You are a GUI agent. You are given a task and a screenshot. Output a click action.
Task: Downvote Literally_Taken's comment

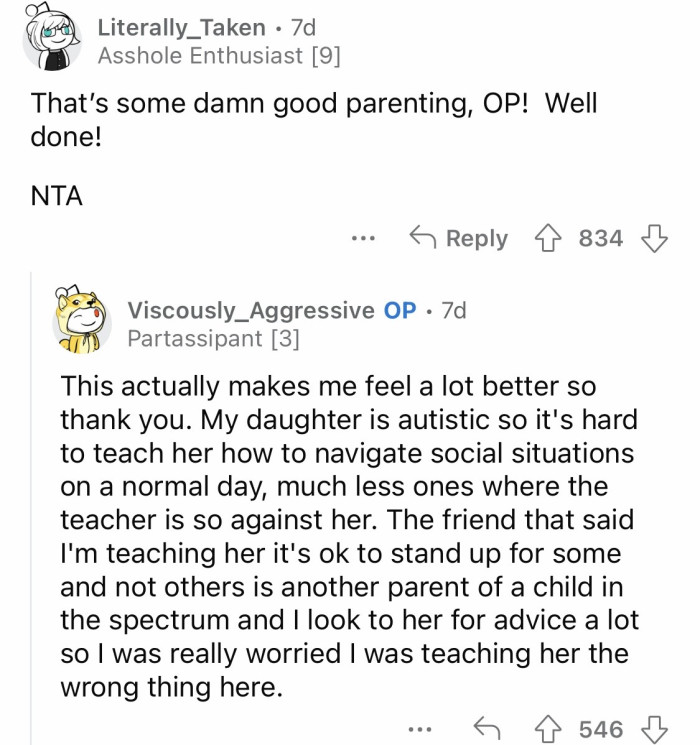(x=654, y=238)
